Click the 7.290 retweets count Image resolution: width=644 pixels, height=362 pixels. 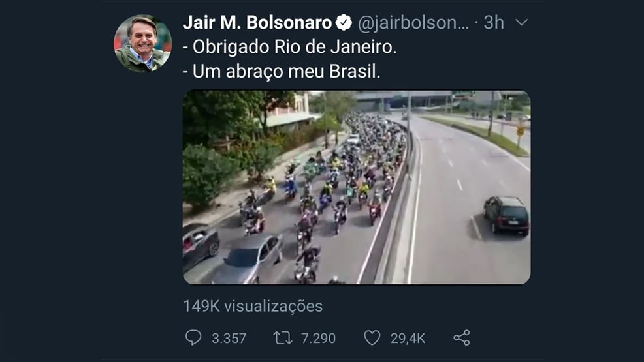(x=318, y=339)
